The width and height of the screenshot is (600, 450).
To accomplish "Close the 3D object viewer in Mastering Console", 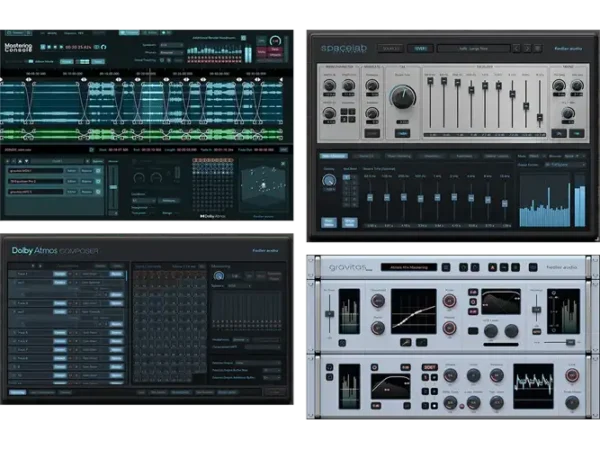I will click(x=283, y=164).
